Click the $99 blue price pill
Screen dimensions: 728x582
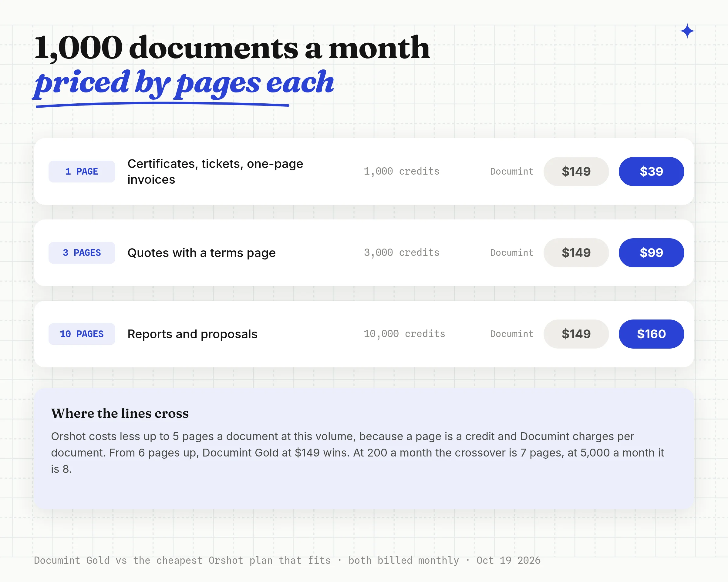(651, 253)
